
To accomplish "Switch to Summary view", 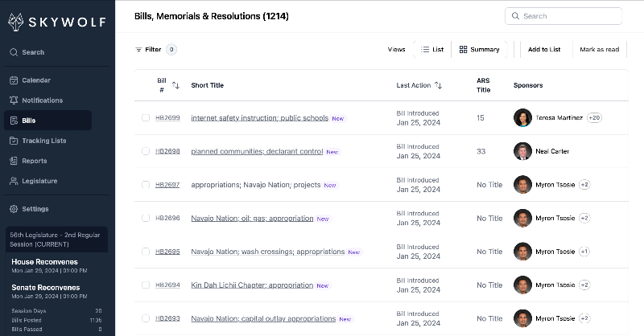I will coord(479,50).
